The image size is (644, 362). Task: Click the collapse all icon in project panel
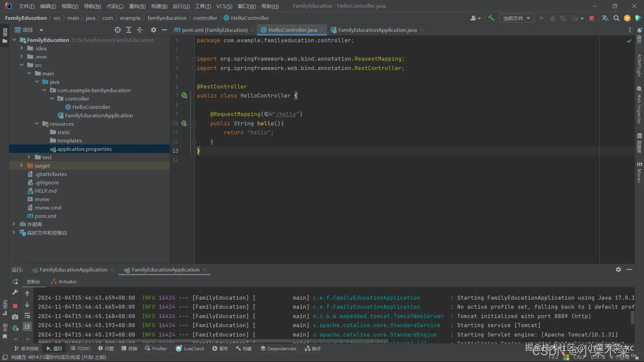click(140, 30)
